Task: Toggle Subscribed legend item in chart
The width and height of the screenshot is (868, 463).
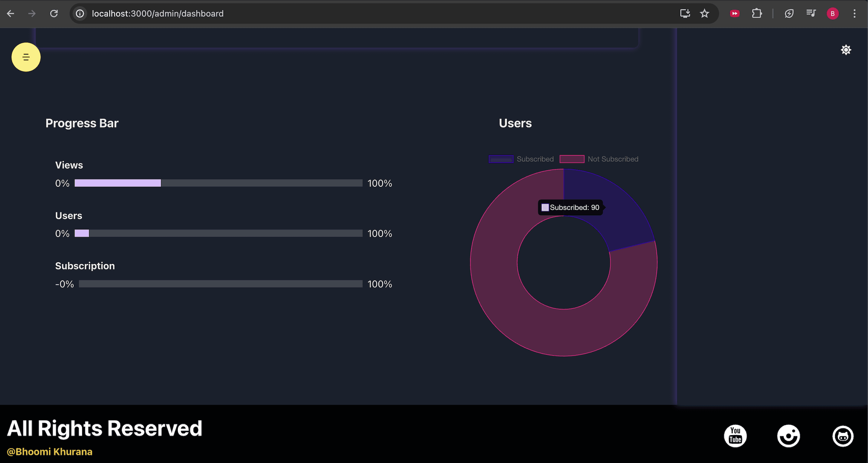Action: 521,159
